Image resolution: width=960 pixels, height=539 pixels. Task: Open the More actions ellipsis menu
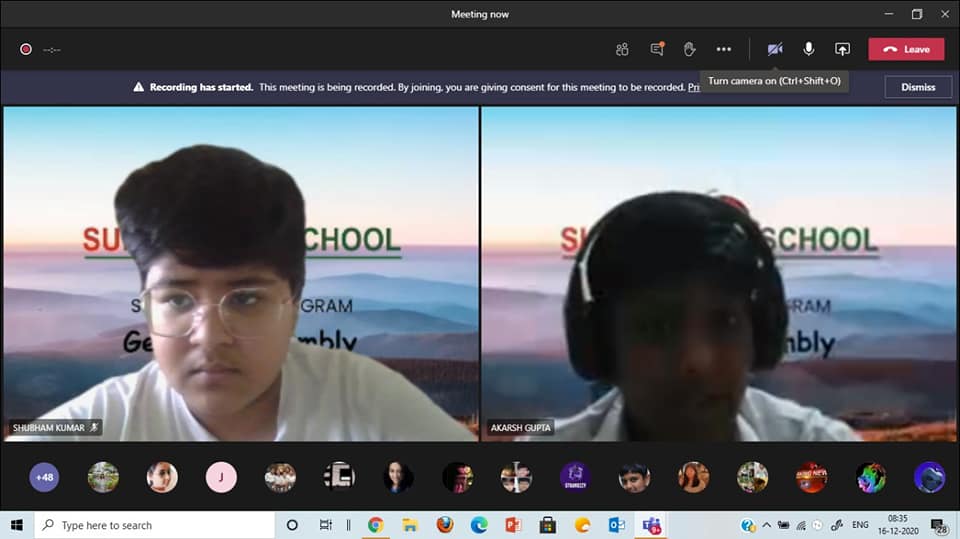[724, 49]
